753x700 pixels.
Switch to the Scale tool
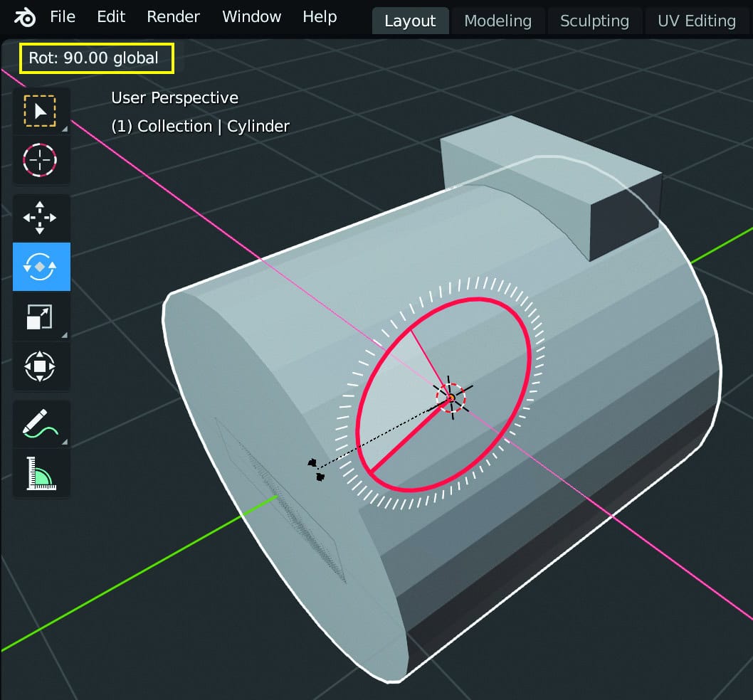pos(41,317)
